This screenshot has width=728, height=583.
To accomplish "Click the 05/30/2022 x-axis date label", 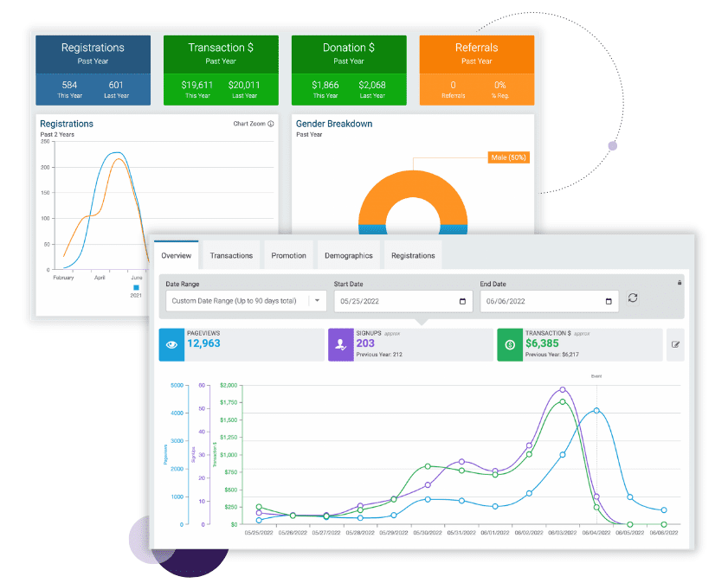I will tap(428, 533).
